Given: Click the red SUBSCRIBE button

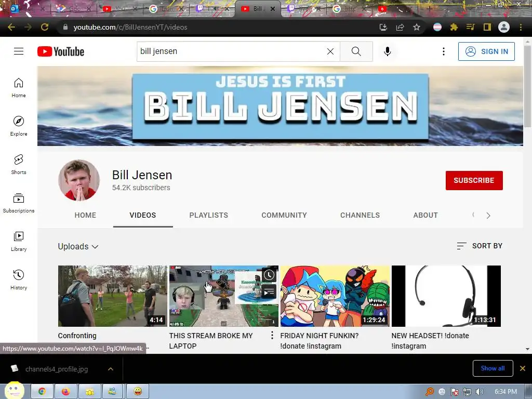Looking at the screenshot, I should click(x=474, y=180).
